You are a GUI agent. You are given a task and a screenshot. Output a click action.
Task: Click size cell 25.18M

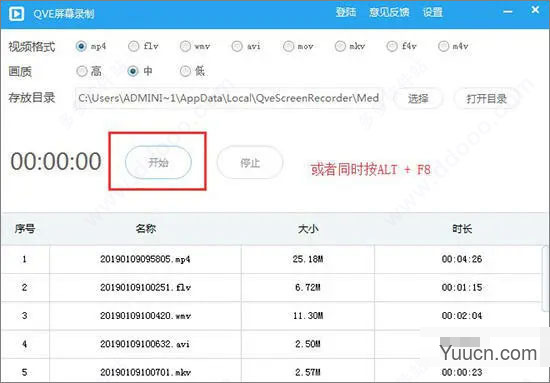(x=308, y=259)
